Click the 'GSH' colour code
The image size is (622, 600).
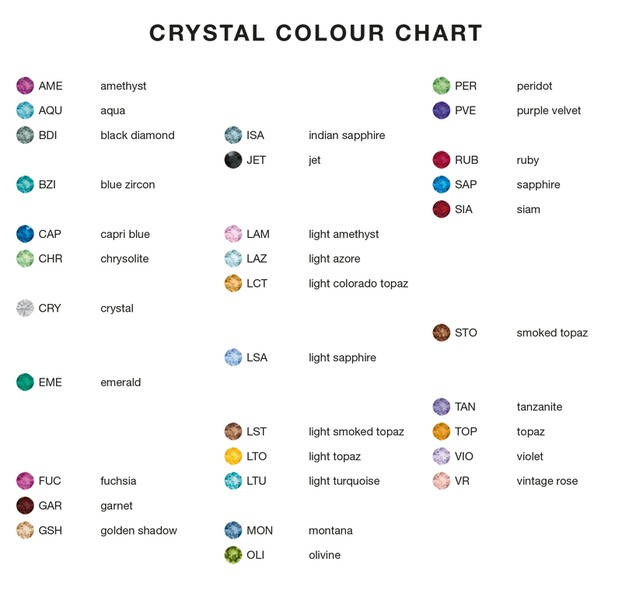click(50, 530)
